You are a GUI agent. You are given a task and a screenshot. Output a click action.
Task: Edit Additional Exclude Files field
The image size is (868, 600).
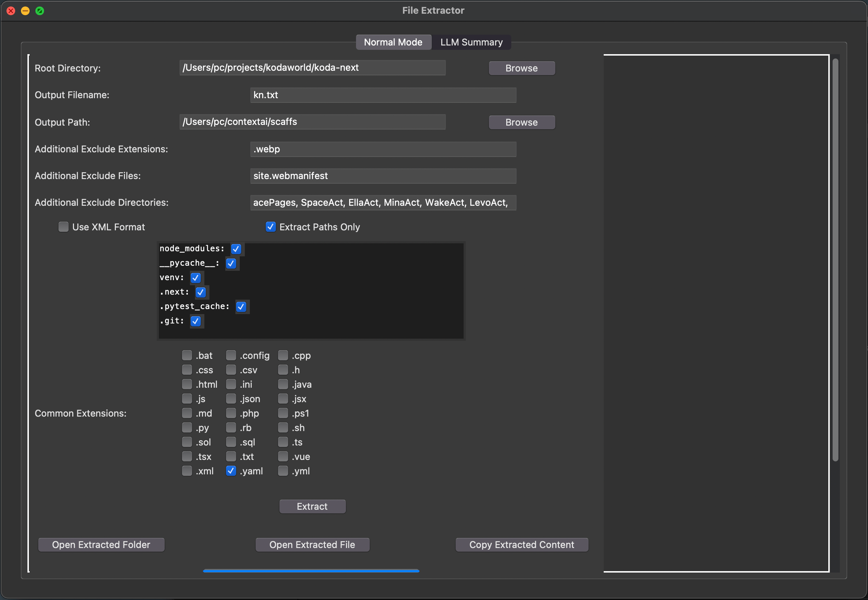pyautogui.click(x=383, y=176)
